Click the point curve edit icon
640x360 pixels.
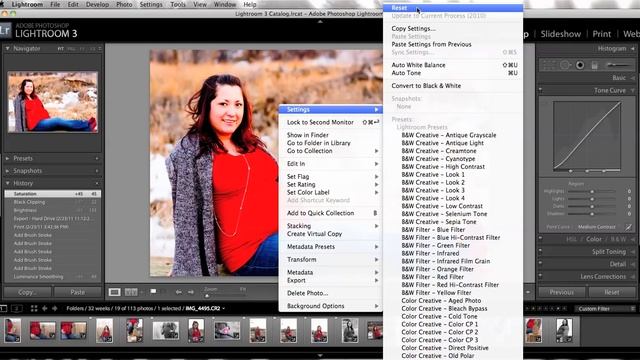pos(628,227)
